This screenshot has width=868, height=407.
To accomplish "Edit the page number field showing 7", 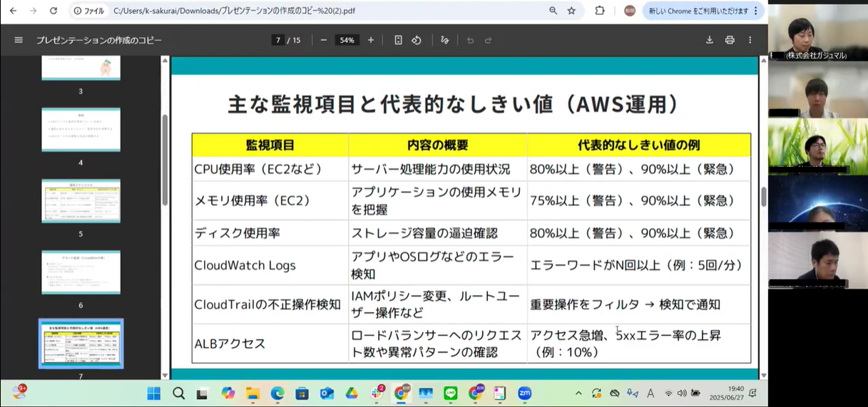I will coord(278,40).
